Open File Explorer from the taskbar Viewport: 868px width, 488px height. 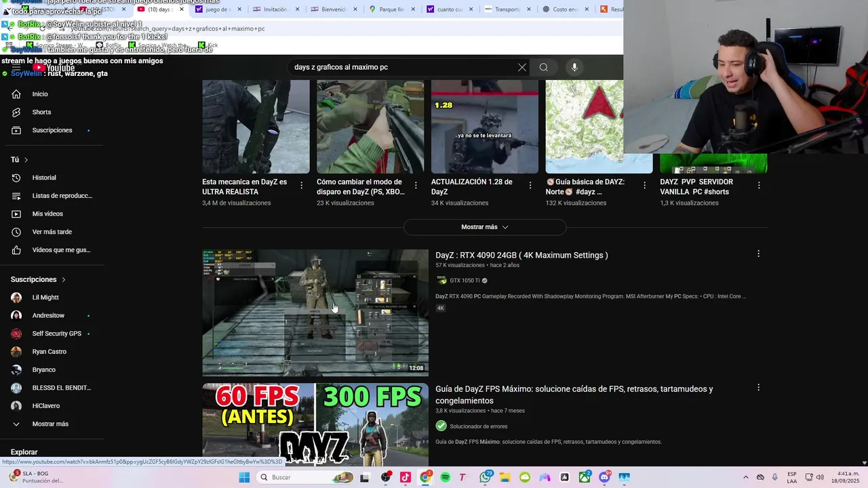pyautogui.click(x=505, y=477)
